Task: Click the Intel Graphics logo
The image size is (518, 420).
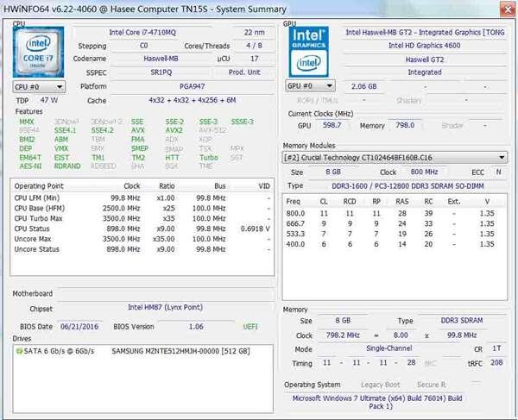Action: (310, 50)
